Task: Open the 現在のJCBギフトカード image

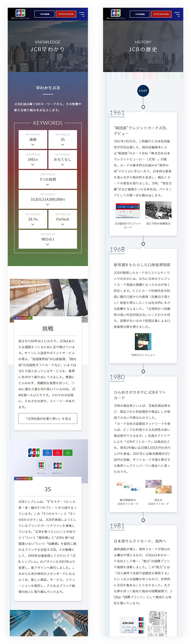Action: [x=158, y=487]
